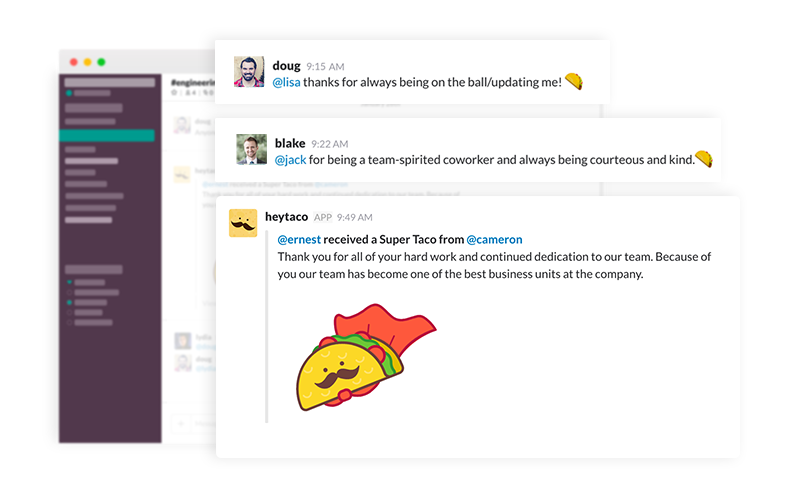Select the highlighted teal channel in sidebar
This screenshot has height=500, width=800.
tap(107, 135)
